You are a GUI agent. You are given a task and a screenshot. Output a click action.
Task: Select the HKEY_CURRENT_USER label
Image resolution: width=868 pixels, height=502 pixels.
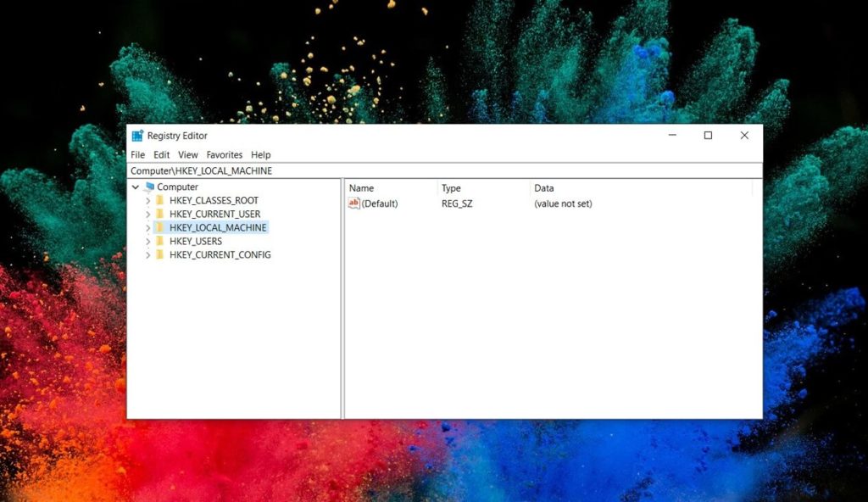pos(214,214)
